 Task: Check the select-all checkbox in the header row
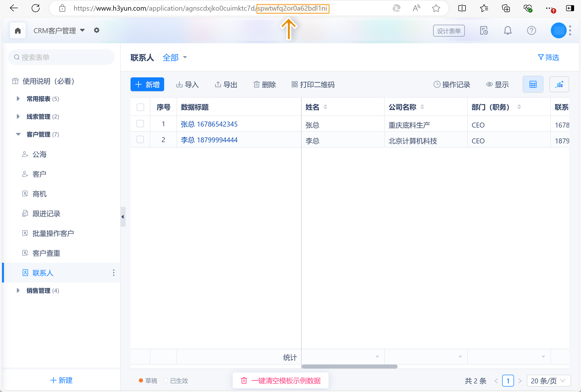pos(140,107)
